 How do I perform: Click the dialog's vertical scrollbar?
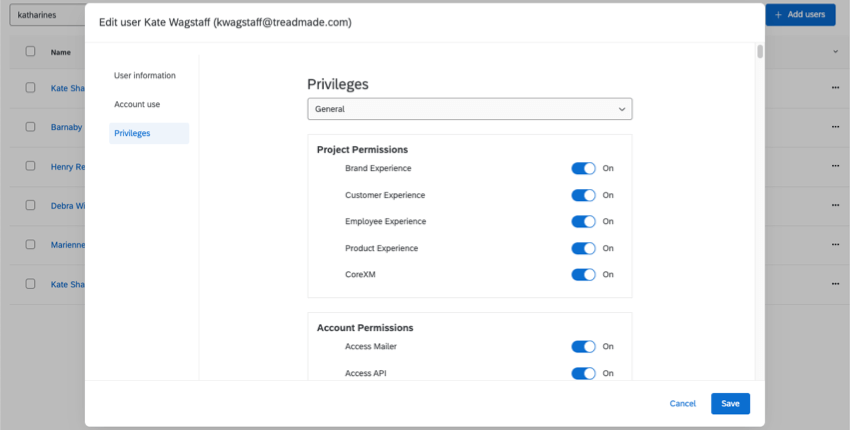tap(760, 52)
